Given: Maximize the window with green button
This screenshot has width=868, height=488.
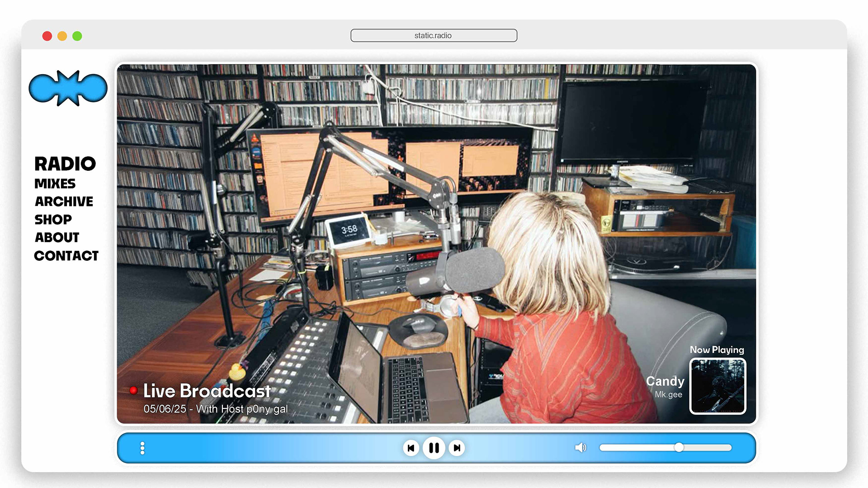Looking at the screenshot, I should tap(77, 36).
